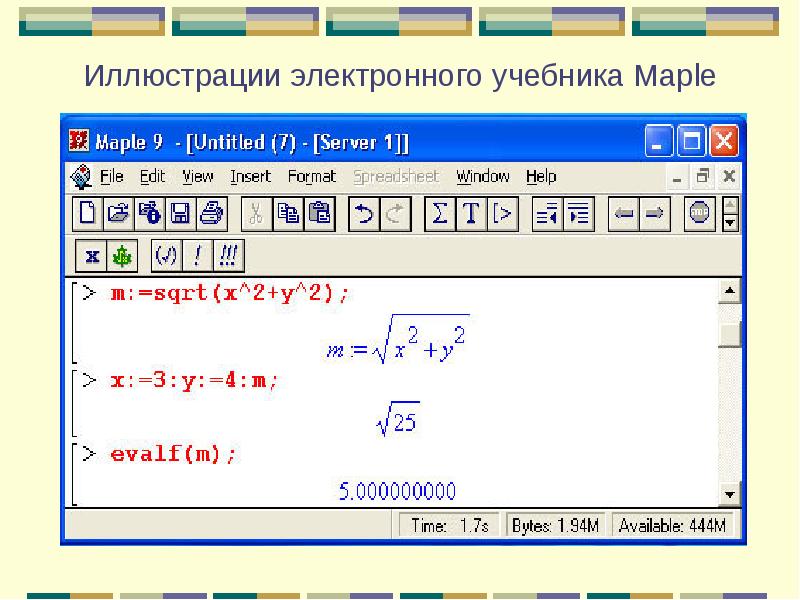Insert Maple math input with Sigma icon
Image resolution: width=800 pixels, height=600 pixels.
[440, 213]
